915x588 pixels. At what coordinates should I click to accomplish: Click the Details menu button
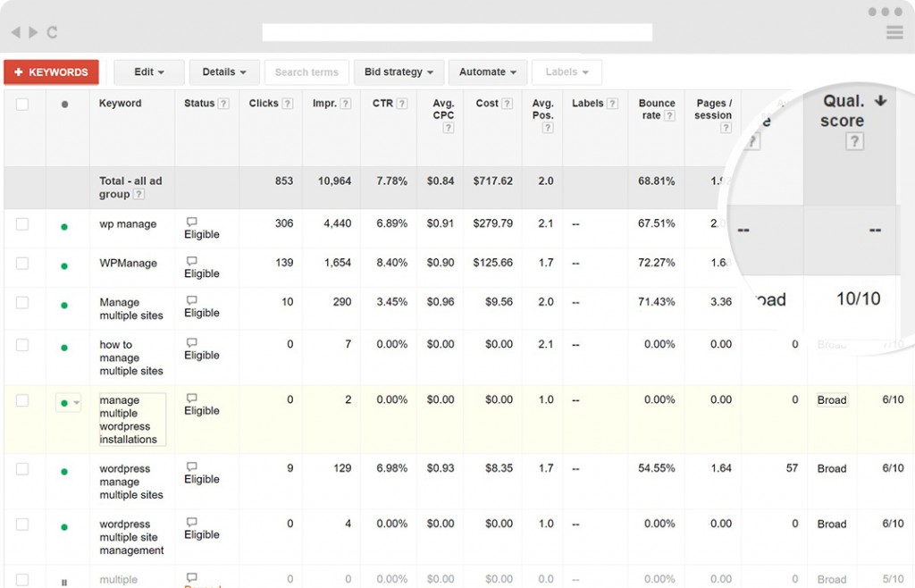click(x=224, y=72)
